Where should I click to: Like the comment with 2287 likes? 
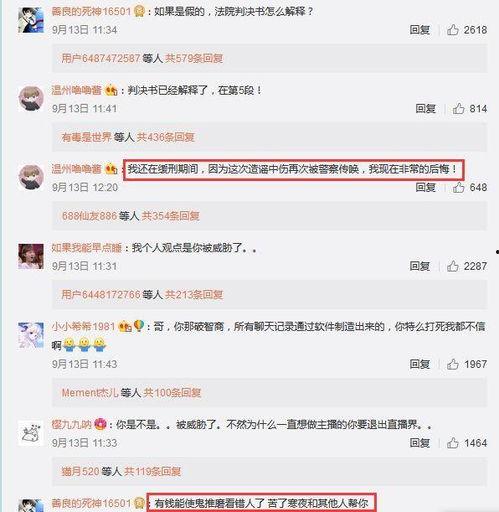point(453,266)
